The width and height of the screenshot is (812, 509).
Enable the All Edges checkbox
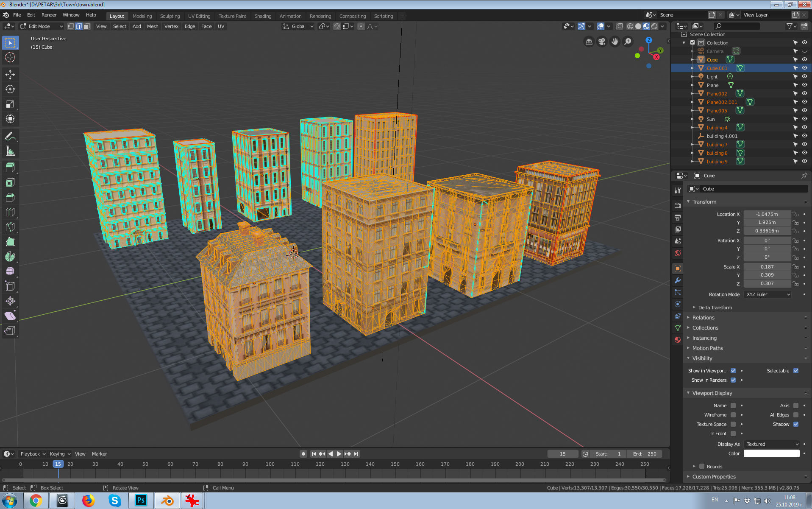(796, 415)
